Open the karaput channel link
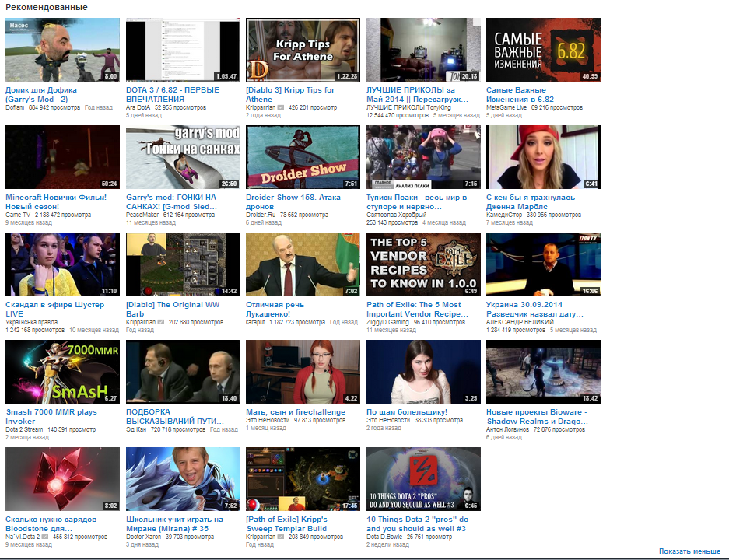Image resolution: width=729 pixels, height=560 pixels. pyautogui.click(x=255, y=322)
